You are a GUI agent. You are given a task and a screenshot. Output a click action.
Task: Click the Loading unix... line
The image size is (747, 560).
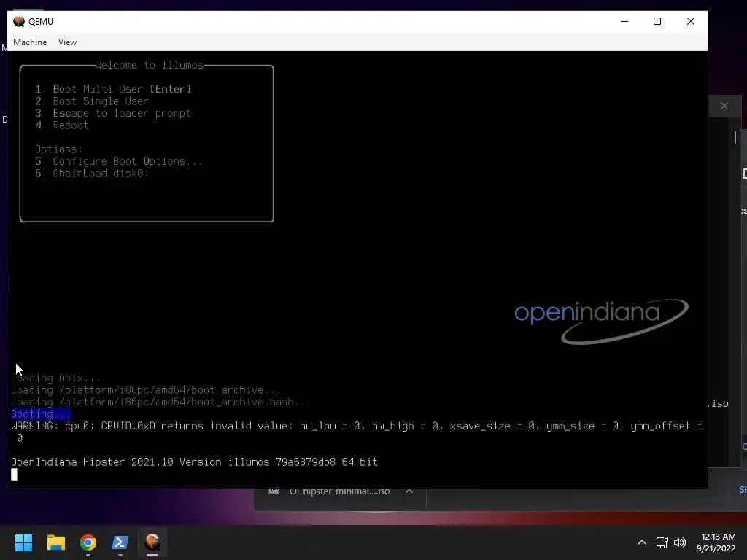point(55,378)
